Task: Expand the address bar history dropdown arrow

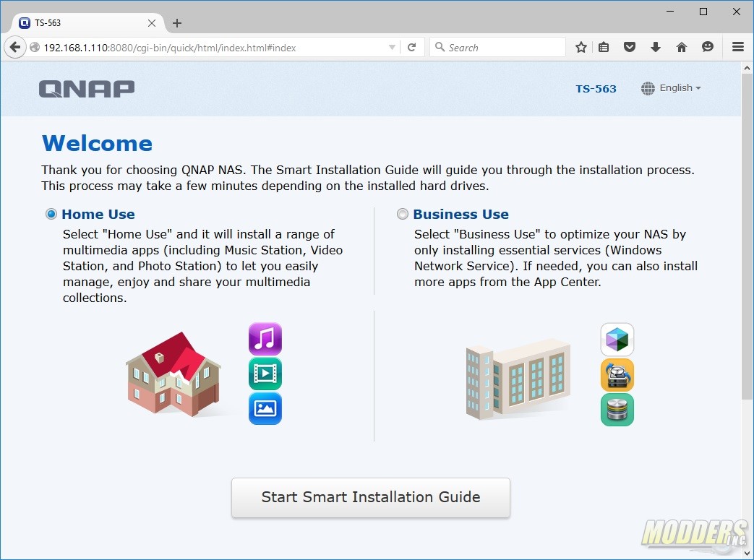Action: pos(392,47)
